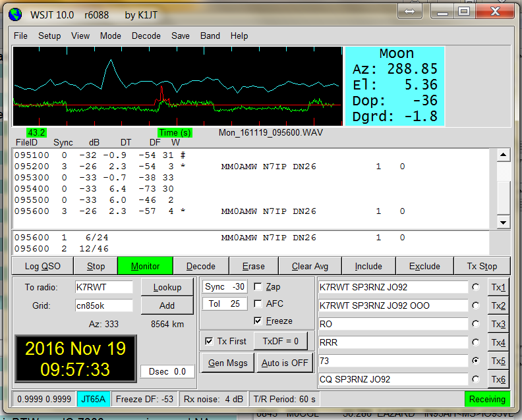Open the Mode menu
522x420 pixels.
pyautogui.click(x=111, y=36)
